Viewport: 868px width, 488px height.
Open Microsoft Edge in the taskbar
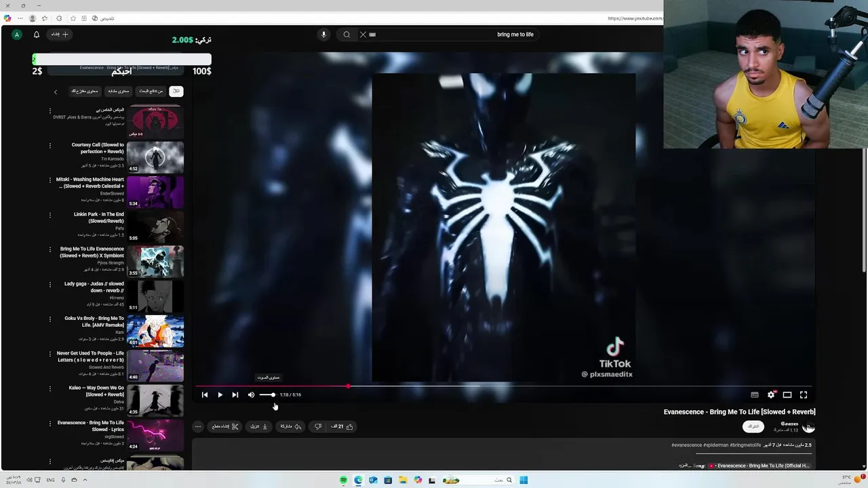(x=358, y=480)
